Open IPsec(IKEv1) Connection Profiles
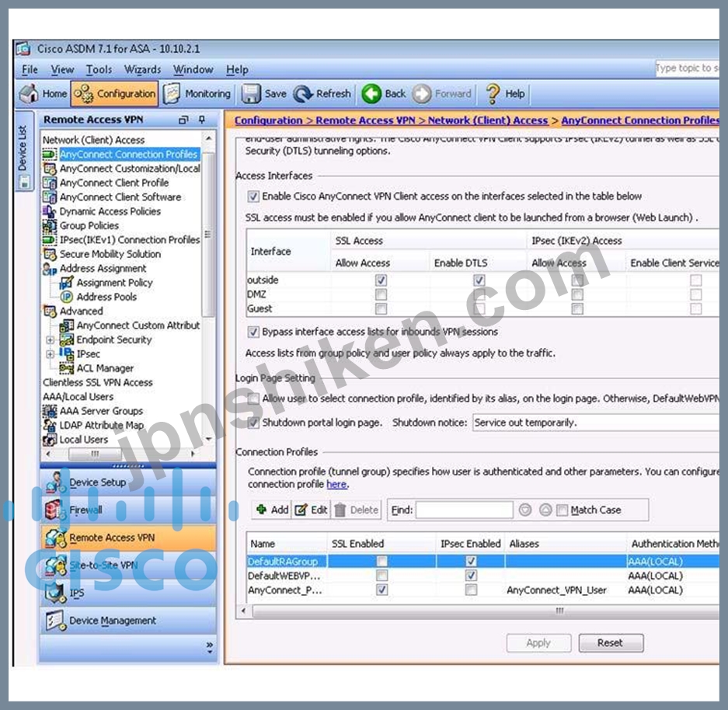Viewport: 728px width, 710px height. click(130, 240)
